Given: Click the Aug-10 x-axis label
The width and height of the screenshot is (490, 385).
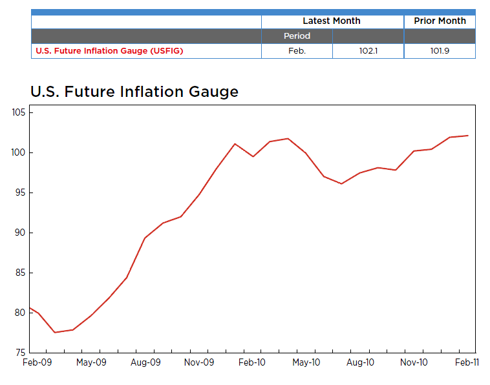Looking at the screenshot, I should coord(360,362).
